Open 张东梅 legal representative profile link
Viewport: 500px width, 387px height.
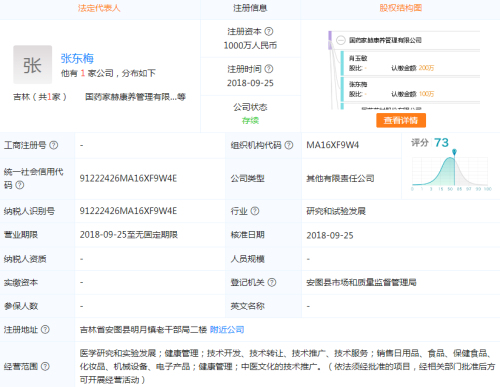click(77, 58)
